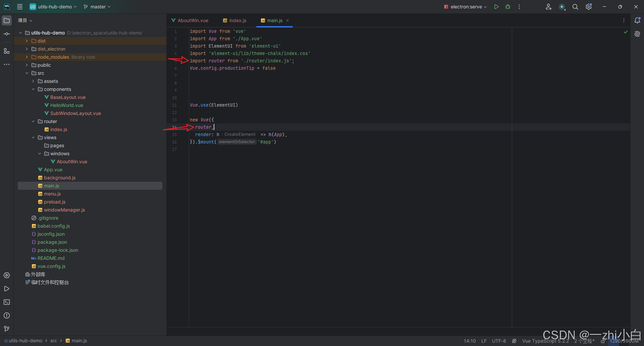Change LF line separator setting
The width and height of the screenshot is (644, 346).
tap(484, 341)
